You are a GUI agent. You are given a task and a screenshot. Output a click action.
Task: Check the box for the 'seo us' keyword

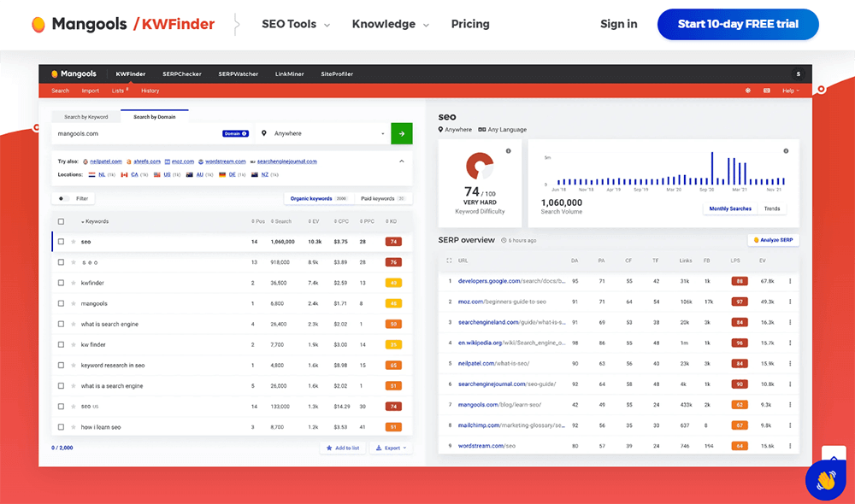(61, 407)
